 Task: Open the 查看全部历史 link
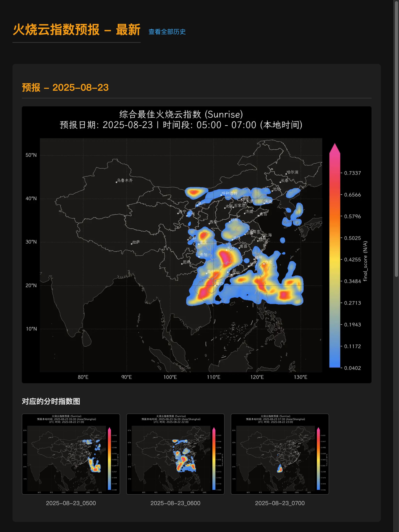[x=167, y=32]
